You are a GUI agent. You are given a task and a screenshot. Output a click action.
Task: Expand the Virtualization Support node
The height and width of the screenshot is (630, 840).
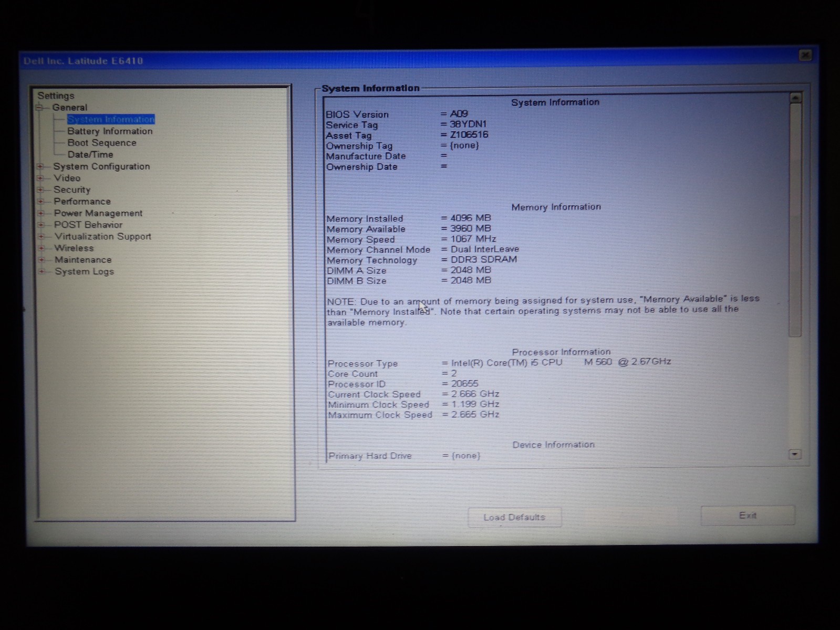pyautogui.click(x=41, y=236)
